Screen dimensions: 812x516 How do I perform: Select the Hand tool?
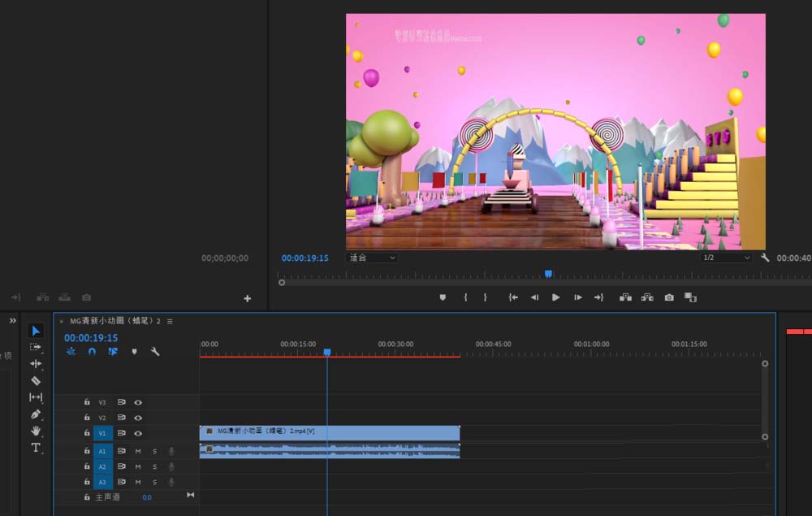point(35,431)
